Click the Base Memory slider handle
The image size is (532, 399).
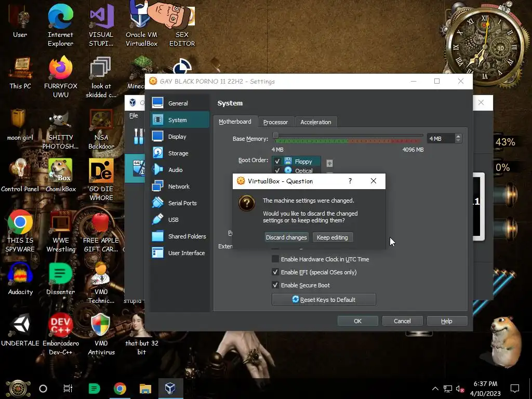275,136
